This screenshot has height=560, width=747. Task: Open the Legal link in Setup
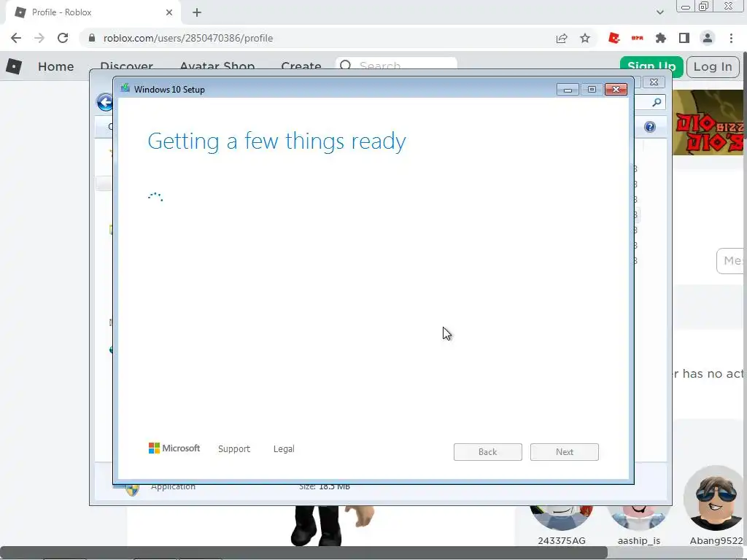[x=284, y=448]
